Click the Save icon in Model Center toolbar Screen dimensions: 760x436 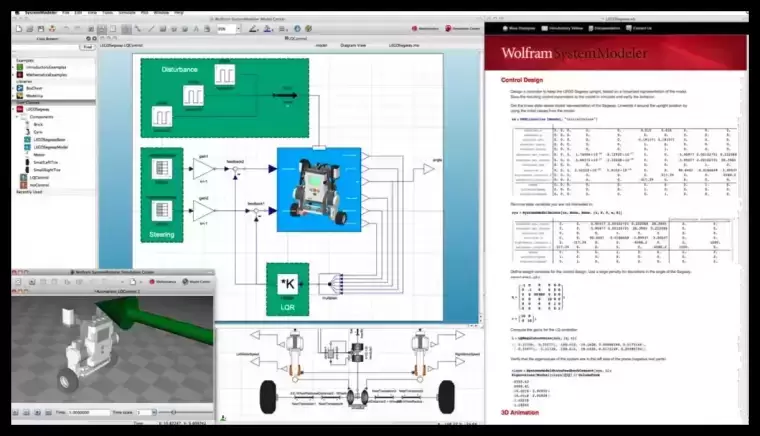pyautogui.click(x=41, y=29)
